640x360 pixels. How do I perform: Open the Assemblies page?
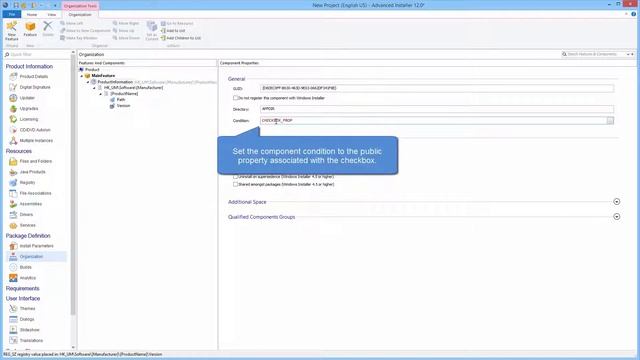(x=31, y=204)
